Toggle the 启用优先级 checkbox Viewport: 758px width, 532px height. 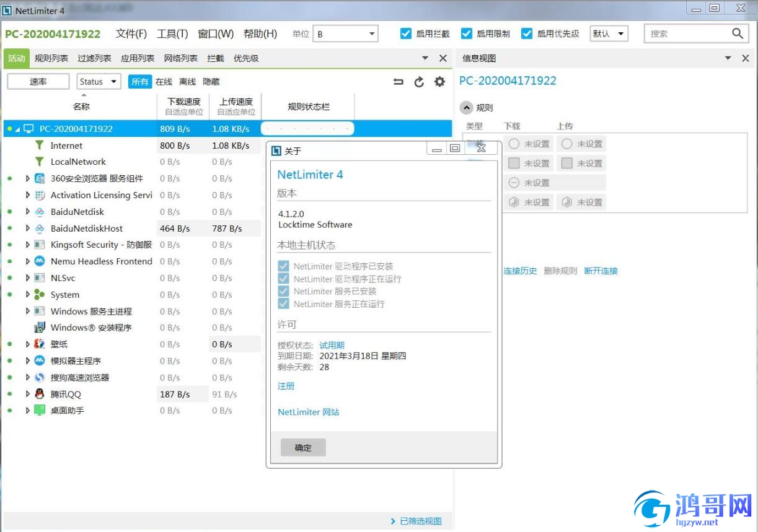point(527,33)
